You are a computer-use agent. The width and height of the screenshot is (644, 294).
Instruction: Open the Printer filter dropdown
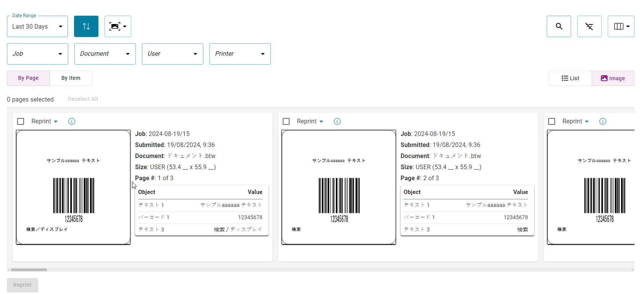coord(240,54)
